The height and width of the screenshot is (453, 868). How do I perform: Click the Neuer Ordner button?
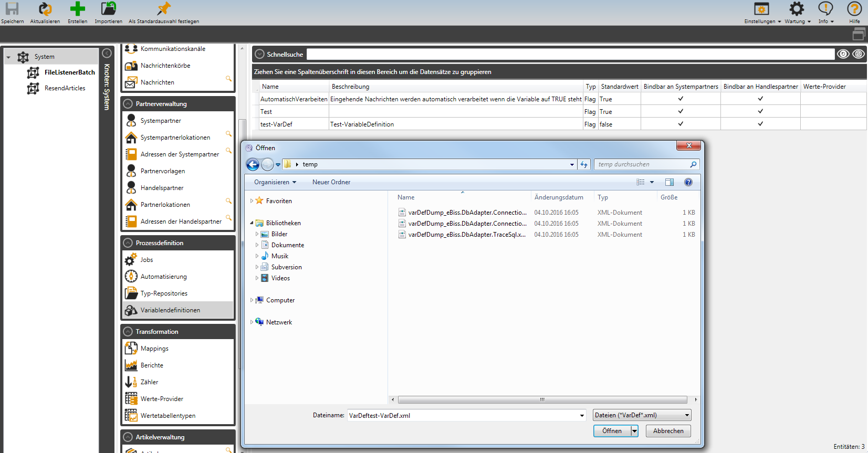(x=331, y=182)
